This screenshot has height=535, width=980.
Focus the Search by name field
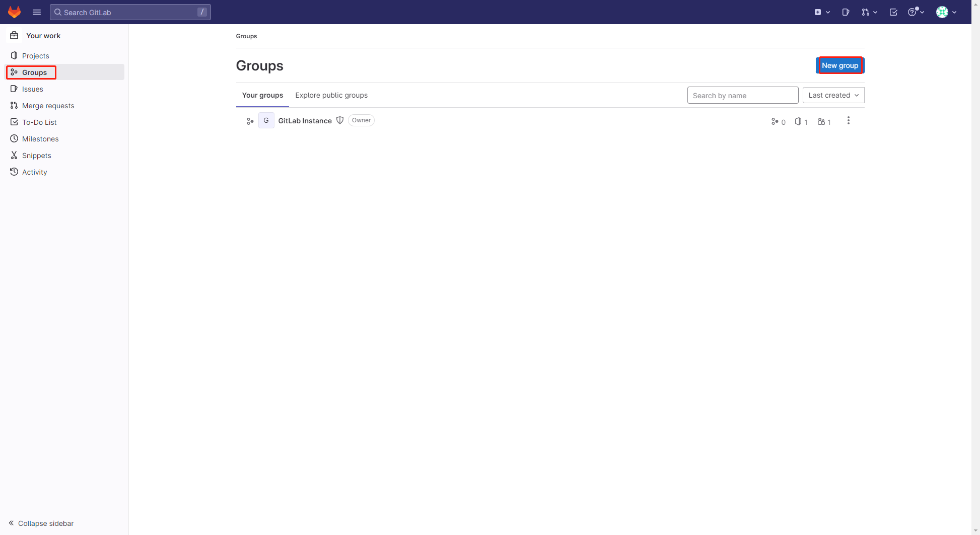(x=743, y=95)
